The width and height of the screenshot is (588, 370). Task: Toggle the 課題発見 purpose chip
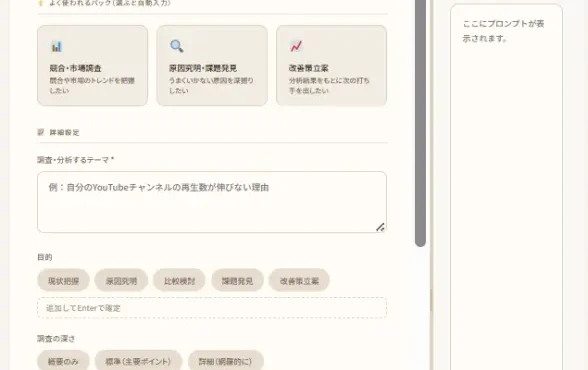pos(237,280)
